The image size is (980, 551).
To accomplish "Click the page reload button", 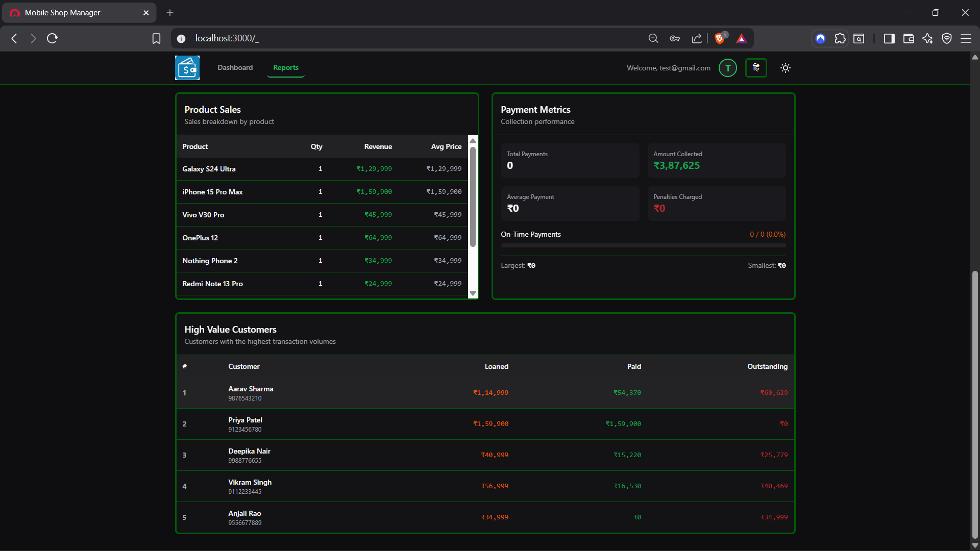I will [x=52, y=38].
